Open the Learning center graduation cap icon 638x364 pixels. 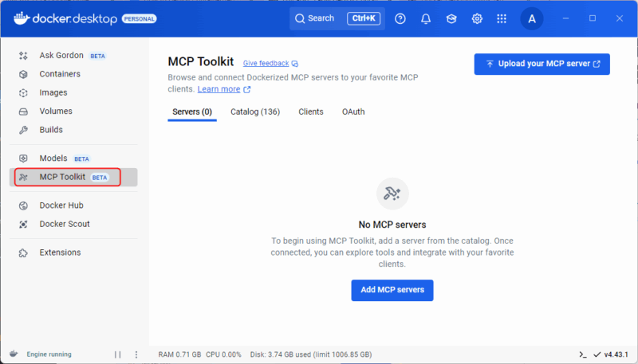pyautogui.click(x=451, y=18)
